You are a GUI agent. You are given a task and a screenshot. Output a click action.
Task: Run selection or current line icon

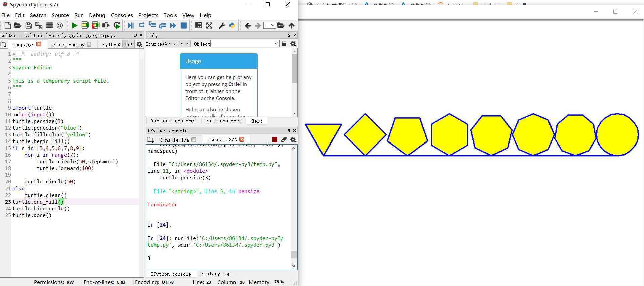click(x=106, y=25)
